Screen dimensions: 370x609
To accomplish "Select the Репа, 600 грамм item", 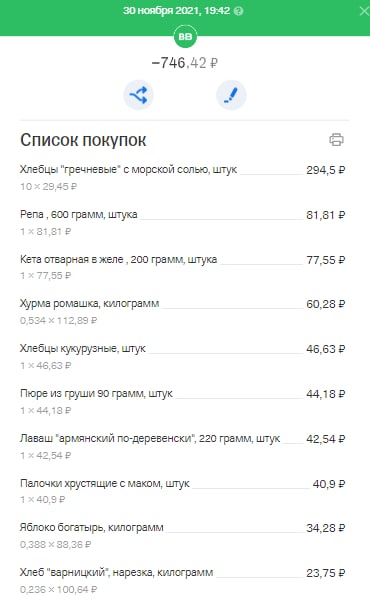I will pos(182,223).
